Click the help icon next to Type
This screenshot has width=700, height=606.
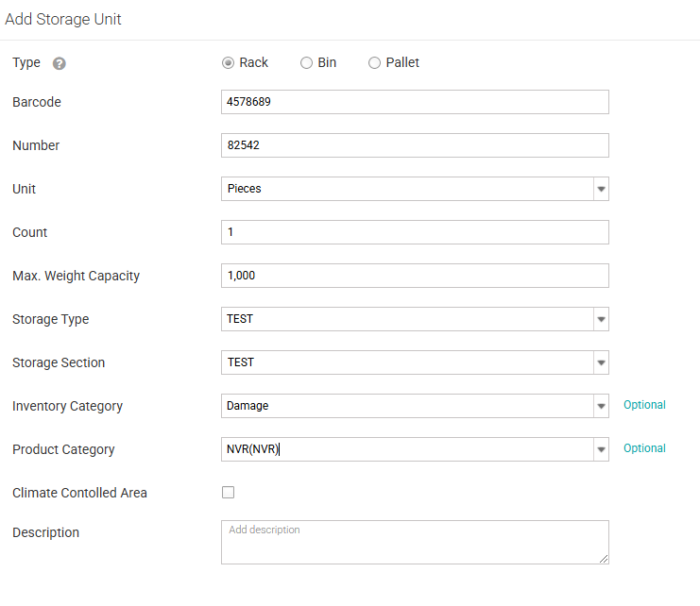(x=60, y=63)
